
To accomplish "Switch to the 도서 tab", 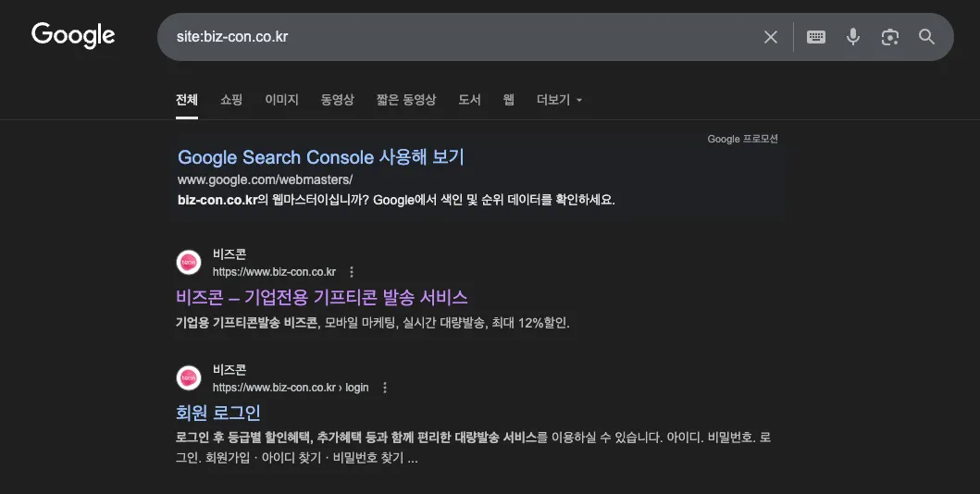I will tap(469, 100).
